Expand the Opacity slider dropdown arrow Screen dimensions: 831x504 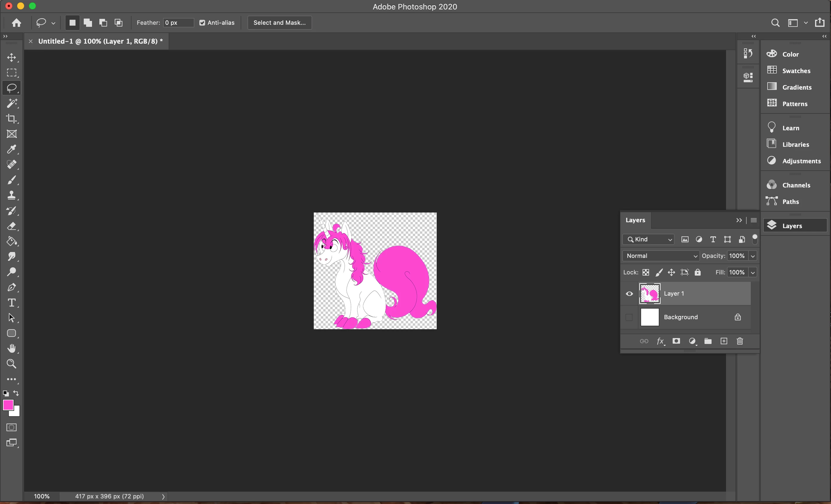coord(753,256)
